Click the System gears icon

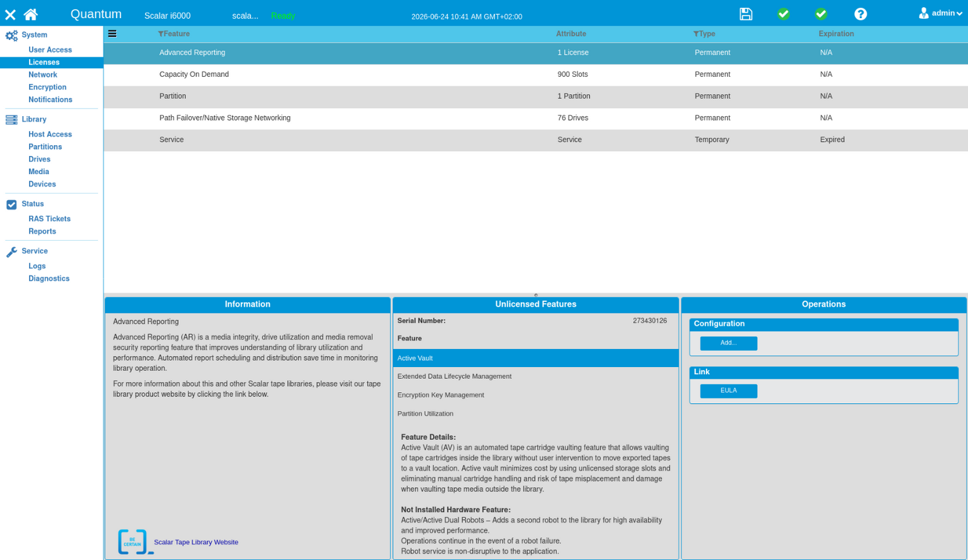coord(12,35)
